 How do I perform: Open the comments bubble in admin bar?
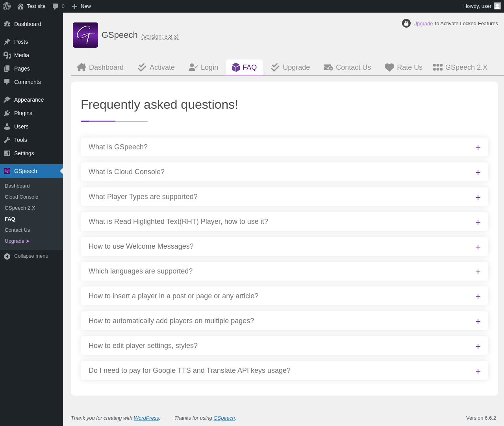(x=55, y=6)
